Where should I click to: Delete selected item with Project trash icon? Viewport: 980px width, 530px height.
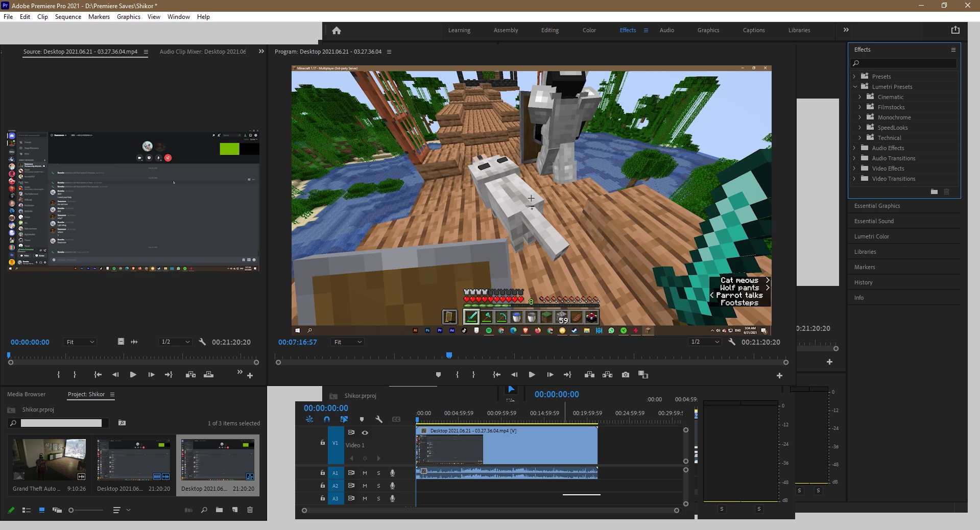[250, 510]
